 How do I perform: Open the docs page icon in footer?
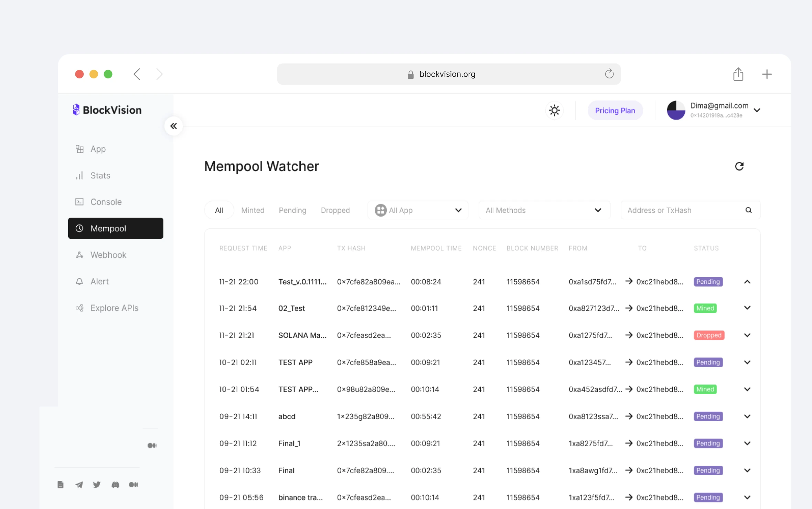tap(61, 485)
